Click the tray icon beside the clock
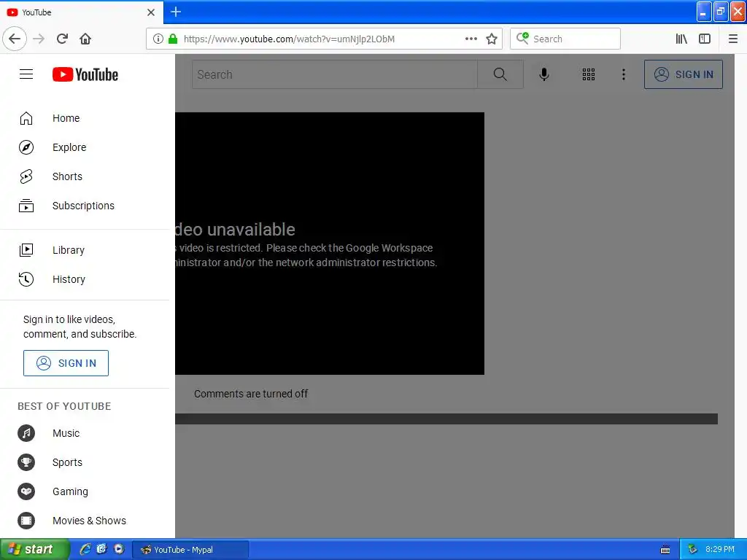 coord(693,549)
